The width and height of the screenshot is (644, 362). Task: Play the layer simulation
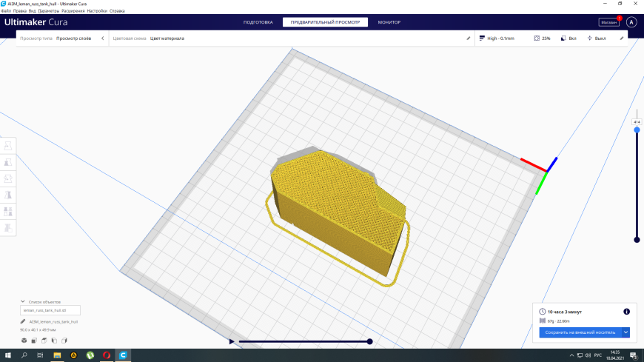pyautogui.click(x=231, y=341)
